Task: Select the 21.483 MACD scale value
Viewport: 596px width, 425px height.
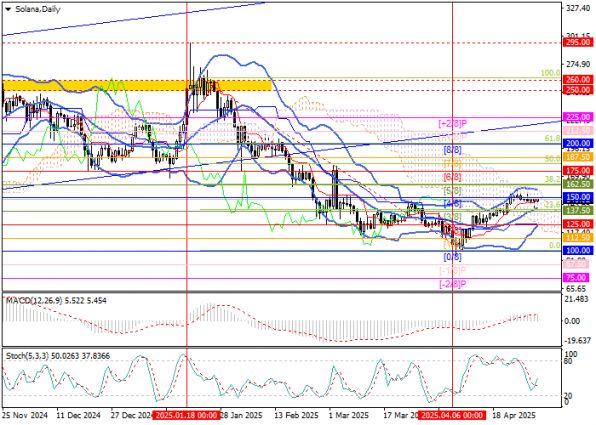Action: (577, 300)
